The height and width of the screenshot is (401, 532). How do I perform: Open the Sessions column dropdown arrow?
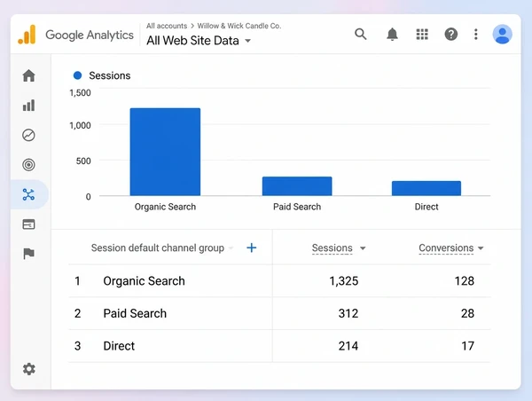pyautogui.click(x=363, y=248)
